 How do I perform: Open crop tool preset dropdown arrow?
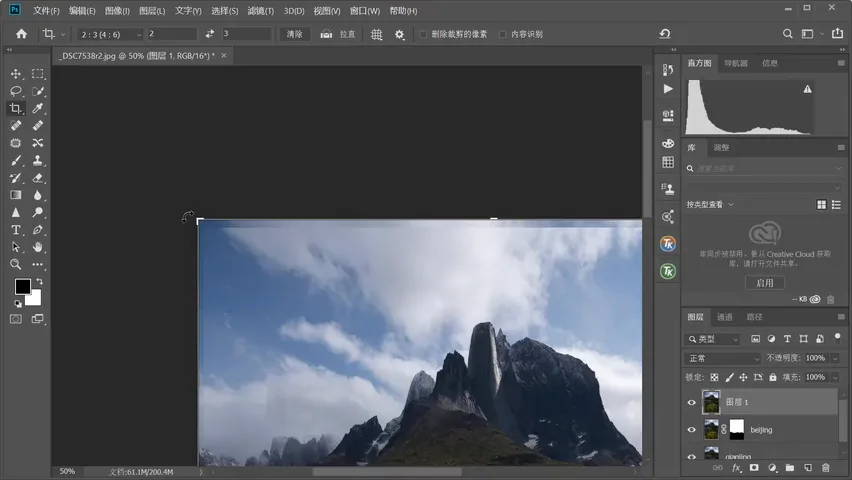[63, 34]
